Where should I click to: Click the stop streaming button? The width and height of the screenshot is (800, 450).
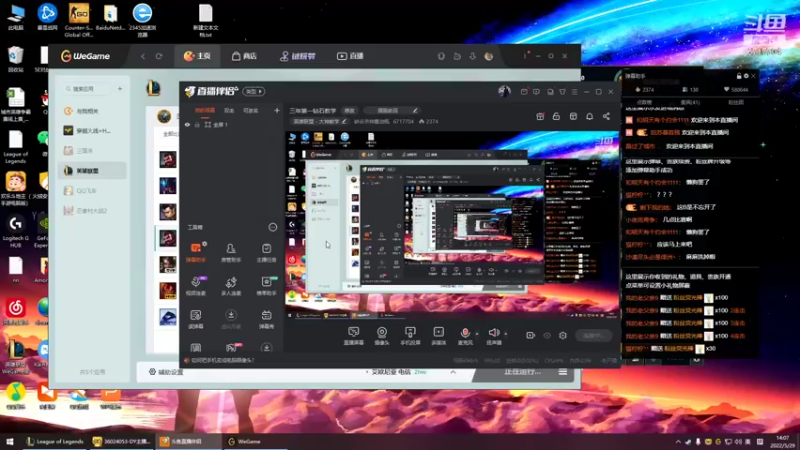594,336
